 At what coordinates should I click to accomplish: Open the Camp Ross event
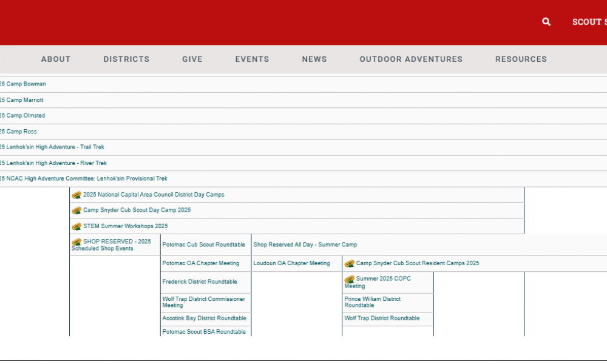[18, 132]
